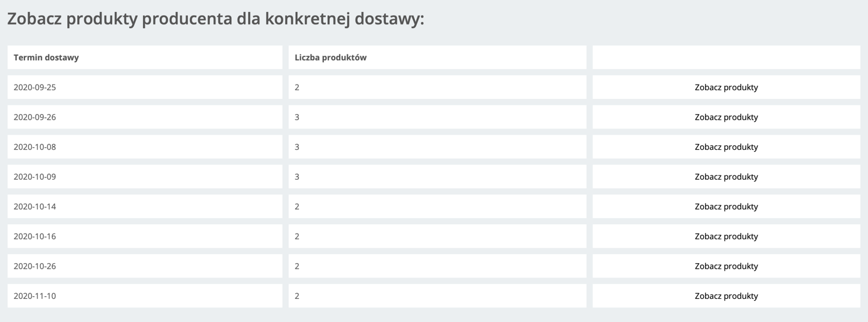868x322 pixels.
Task: Select the 2020-10-09 date cell
Action: click(145, 177)
